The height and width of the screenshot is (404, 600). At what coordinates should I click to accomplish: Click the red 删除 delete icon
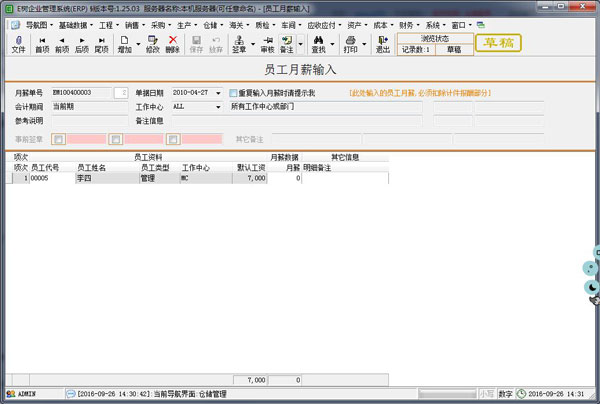click(x=173, y=40)
